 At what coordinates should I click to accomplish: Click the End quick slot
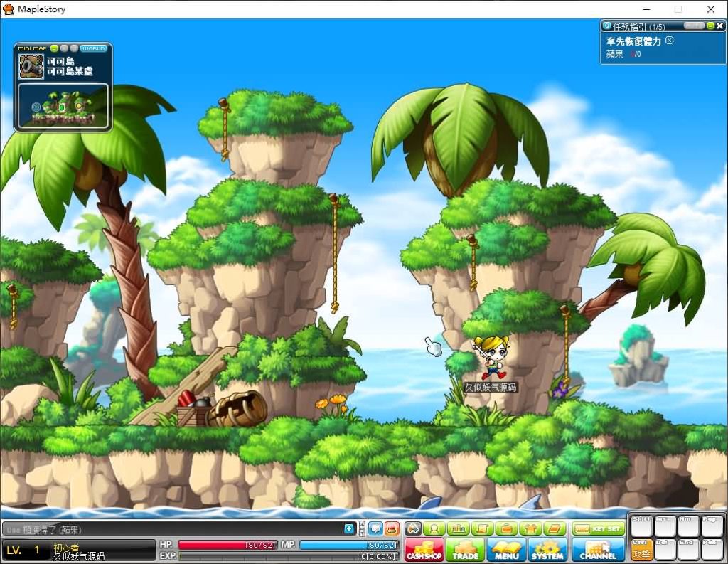688,550
